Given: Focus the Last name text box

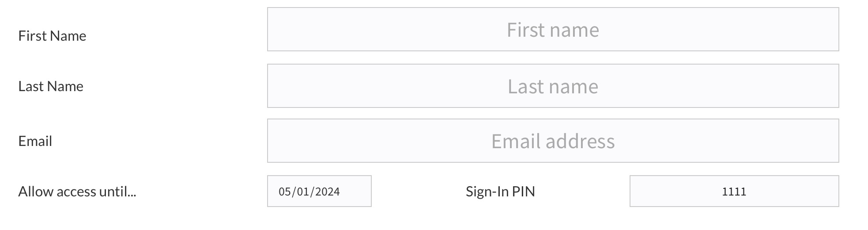Looking at the screenshot, I should 553,86.
